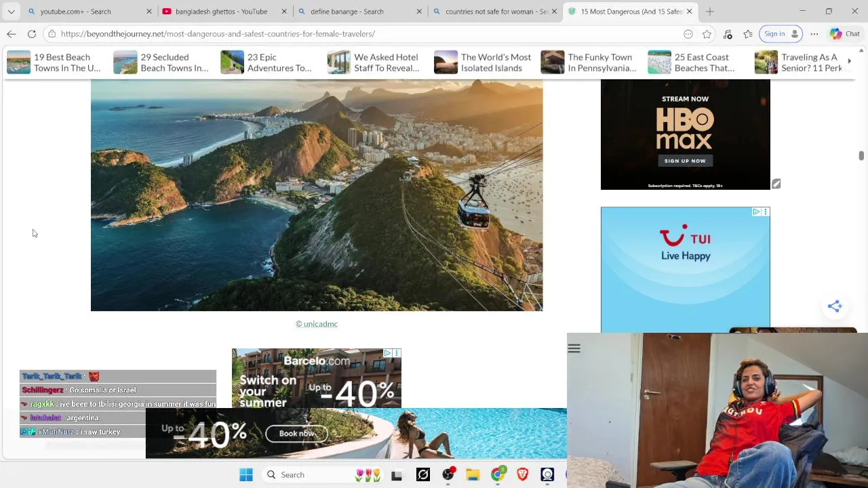This screenshot has height=488, width=868.
Task: Open hamburger menu above the webcam overlay
Action: (x=574, y=348)
